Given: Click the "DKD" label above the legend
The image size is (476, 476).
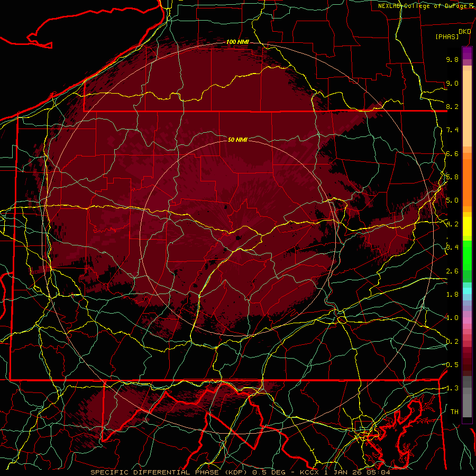Looking at the screenshot, I should pos(465,31).
